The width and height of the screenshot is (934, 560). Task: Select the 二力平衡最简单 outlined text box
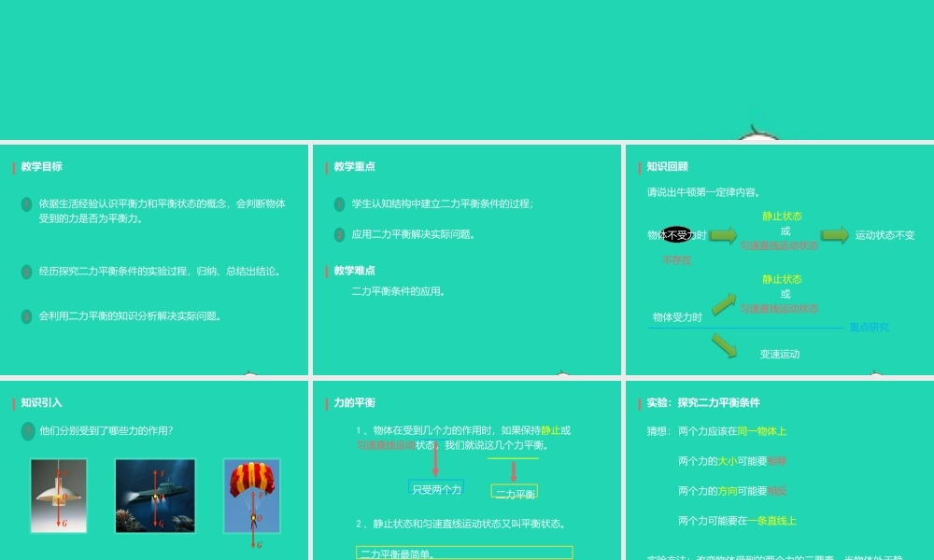point(464,553)
